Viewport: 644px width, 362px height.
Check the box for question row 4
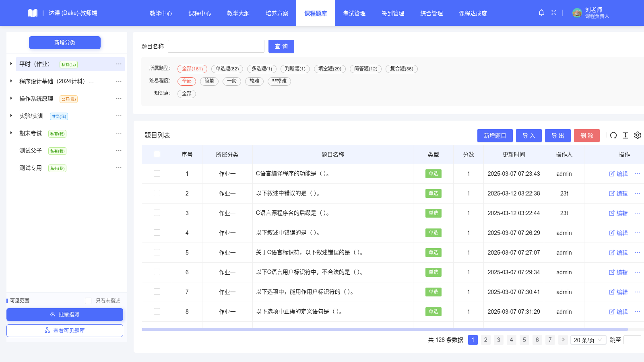(157, 232)
